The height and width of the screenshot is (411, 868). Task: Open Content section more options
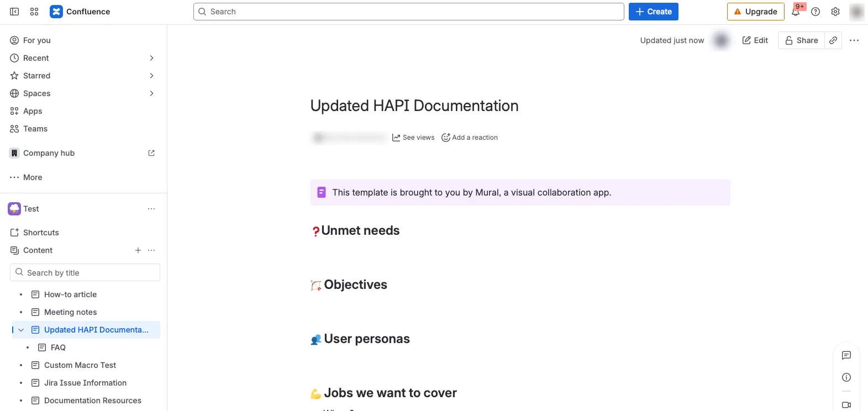pos(151,250)
